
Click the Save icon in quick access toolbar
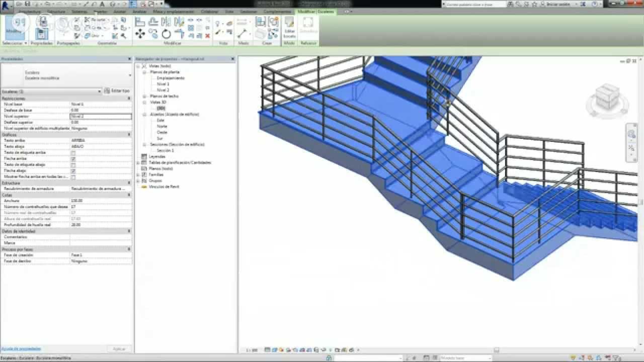pos(27,4)
